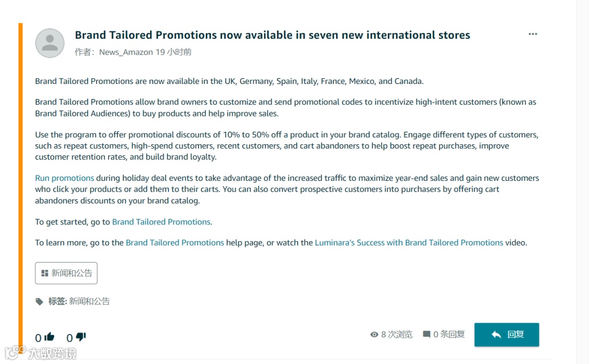Open the Brand Tailored Promotions help page link
Screen dimensions: 589x364
[175, 243]
